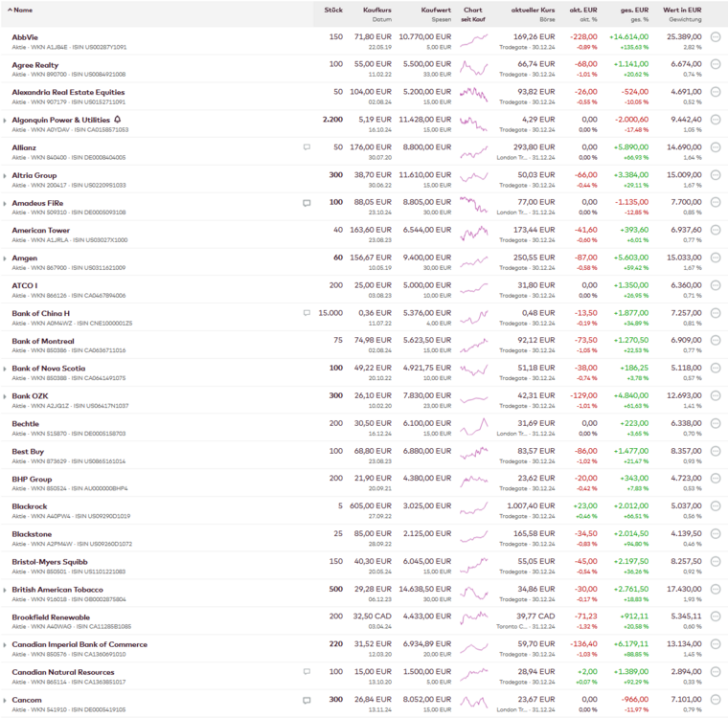728x718 pixels.
Task: Select the British American Tobacco value 17.430,00
Action: click(x=684, y=589)
